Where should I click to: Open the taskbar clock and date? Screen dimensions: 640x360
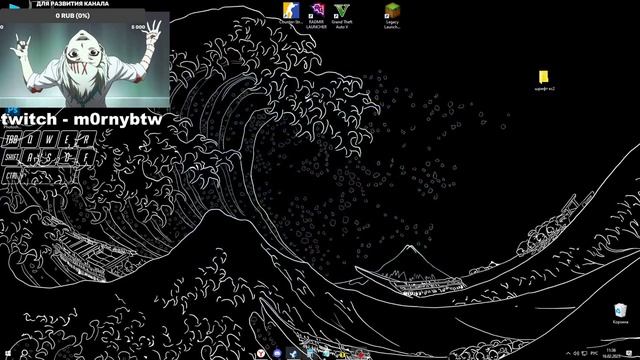pyautogui.click(x=611, y=353)
